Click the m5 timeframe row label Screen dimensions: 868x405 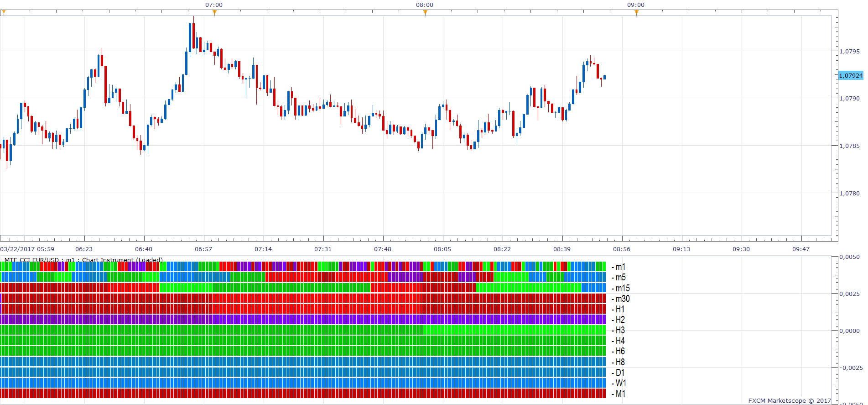point(619,277)
